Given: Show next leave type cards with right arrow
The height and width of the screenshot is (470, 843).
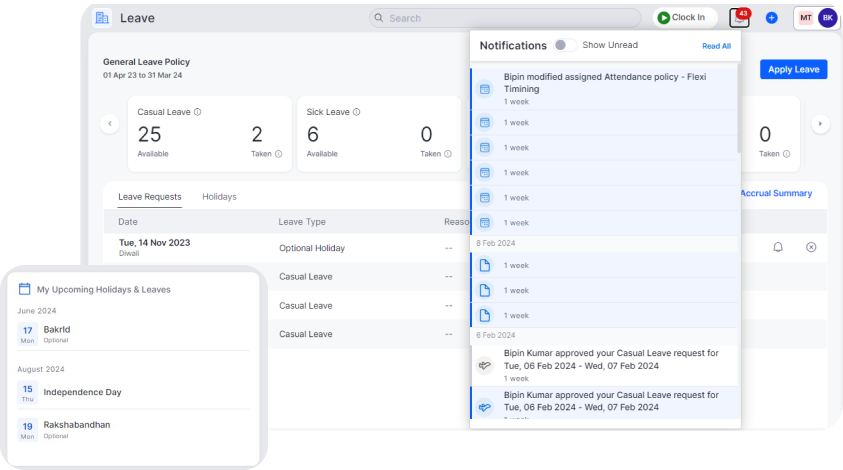Looking at the screenshot, I should point(820,124).
